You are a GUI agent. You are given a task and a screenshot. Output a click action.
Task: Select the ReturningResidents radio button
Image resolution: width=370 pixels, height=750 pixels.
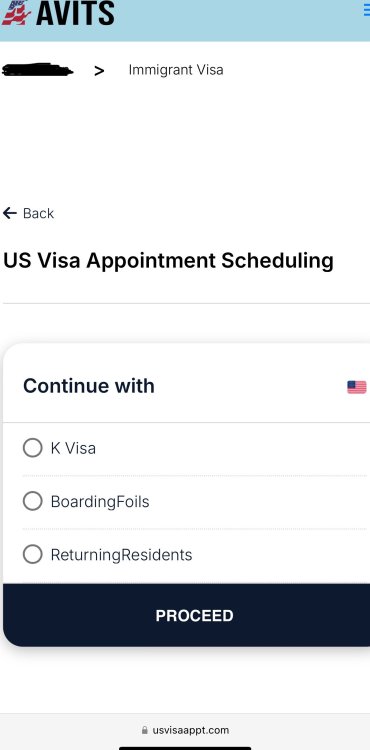[x=33, y=554]
